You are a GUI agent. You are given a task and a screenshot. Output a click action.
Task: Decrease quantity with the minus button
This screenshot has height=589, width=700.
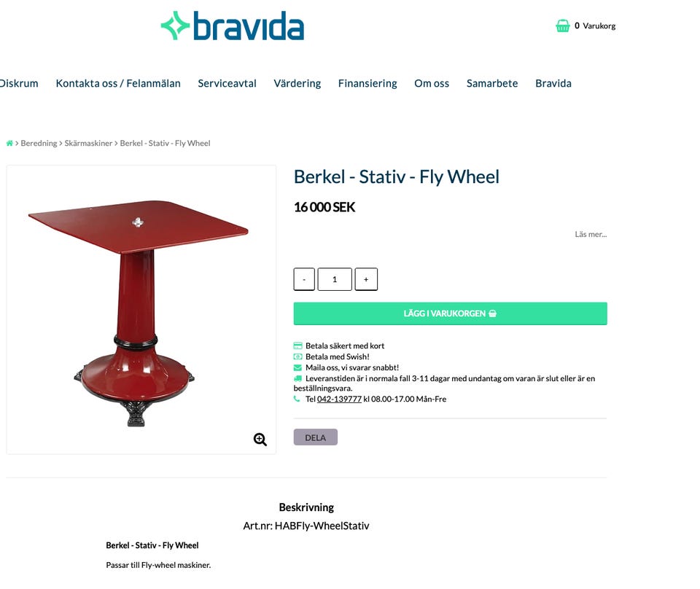pyautogui.click(x=304, y=279)
